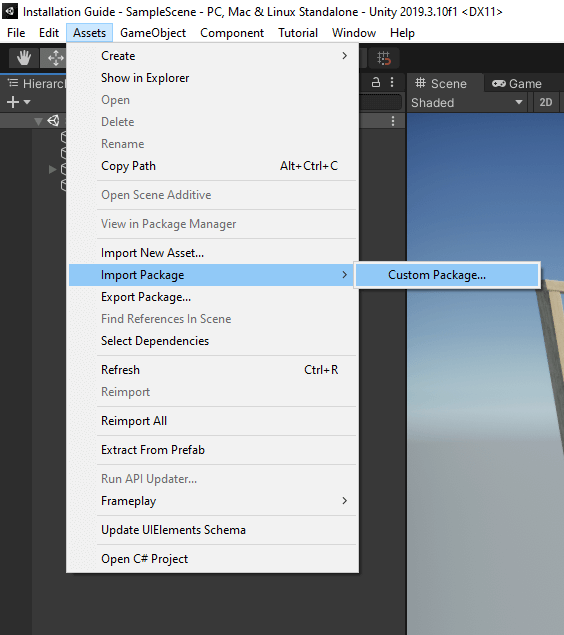The width and height of the screenshot is (564, 635).
Task: Close the Assets menu
Action: 89,33
